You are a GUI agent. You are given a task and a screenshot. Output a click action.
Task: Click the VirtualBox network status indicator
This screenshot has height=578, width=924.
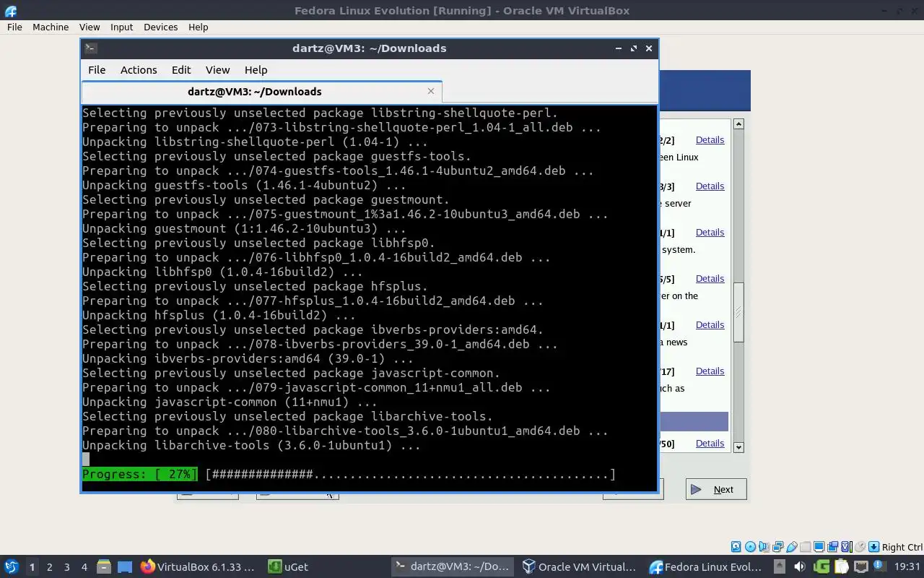point(777,547)
